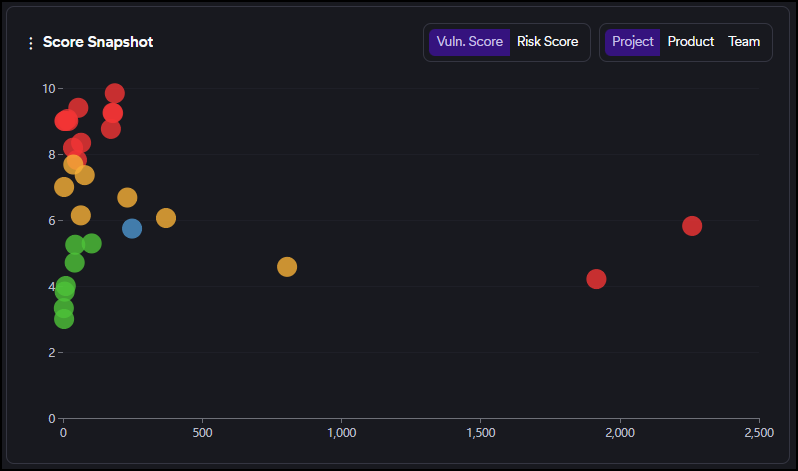Click the orange point just above score 6 at far left
Image resolution: width=798 pixels, height=471 pixels.
81,216
